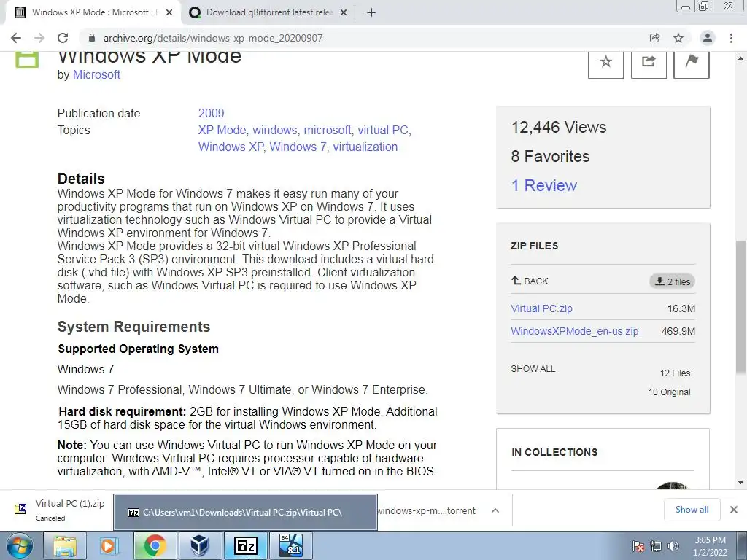This screenshot has width=747, height=560.
Task: Expand the torrent download item chevron
Action: tap(495, 510)
